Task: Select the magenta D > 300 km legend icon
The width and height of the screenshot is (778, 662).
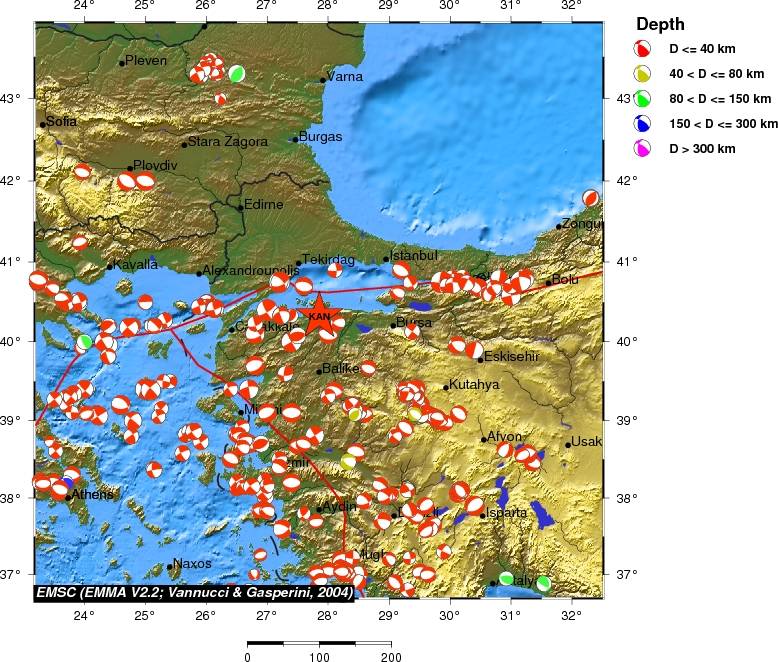Action: (x=643, y=149)
